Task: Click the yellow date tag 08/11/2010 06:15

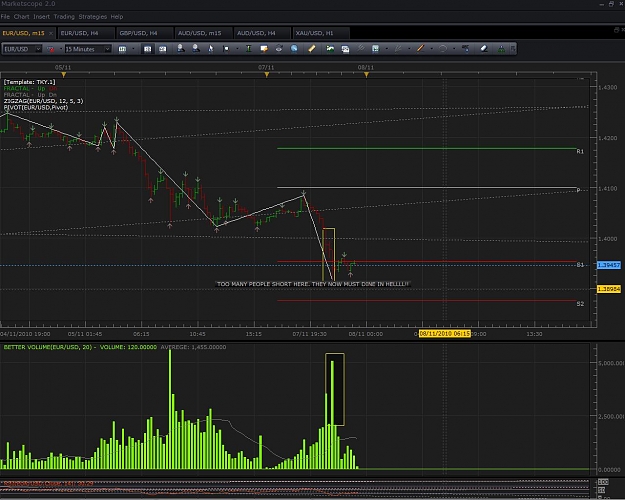Action: [x=444, y=333]
